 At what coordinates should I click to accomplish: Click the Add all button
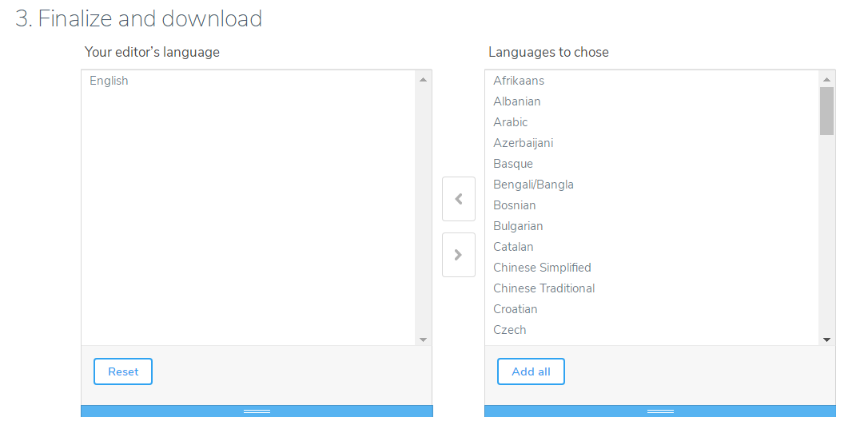pos(531,371)
